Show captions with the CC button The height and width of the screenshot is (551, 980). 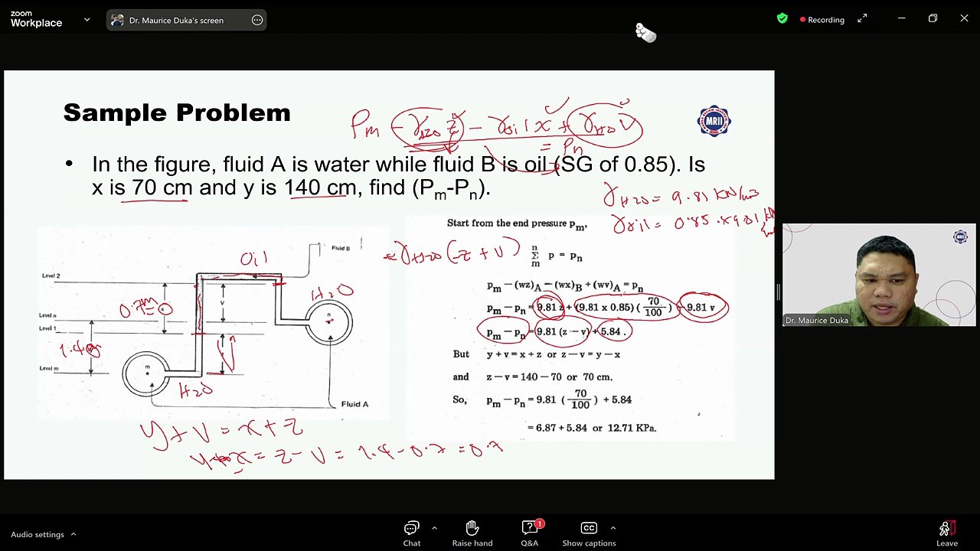pos(589,533)
